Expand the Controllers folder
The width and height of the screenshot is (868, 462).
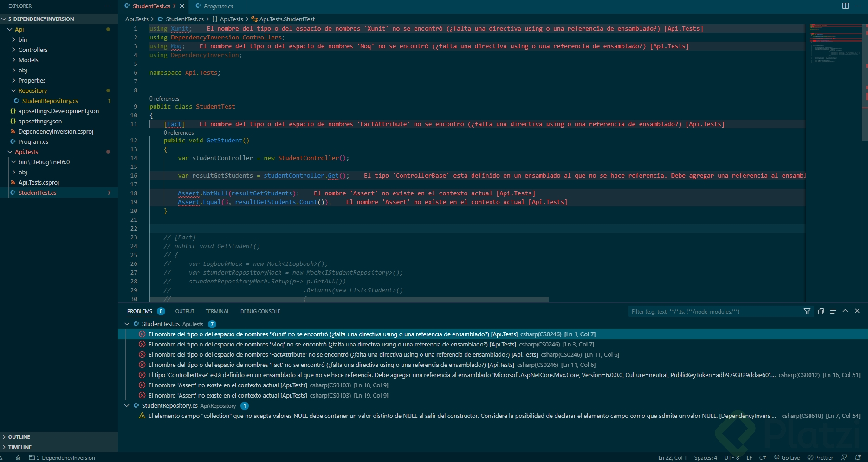click(32, 50)
